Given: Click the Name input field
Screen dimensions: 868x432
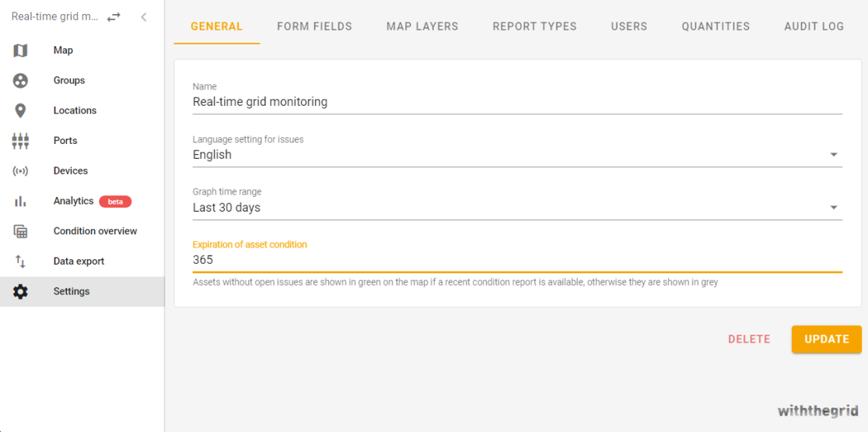Looking at the screenshot, I should (x=517, y=103).
